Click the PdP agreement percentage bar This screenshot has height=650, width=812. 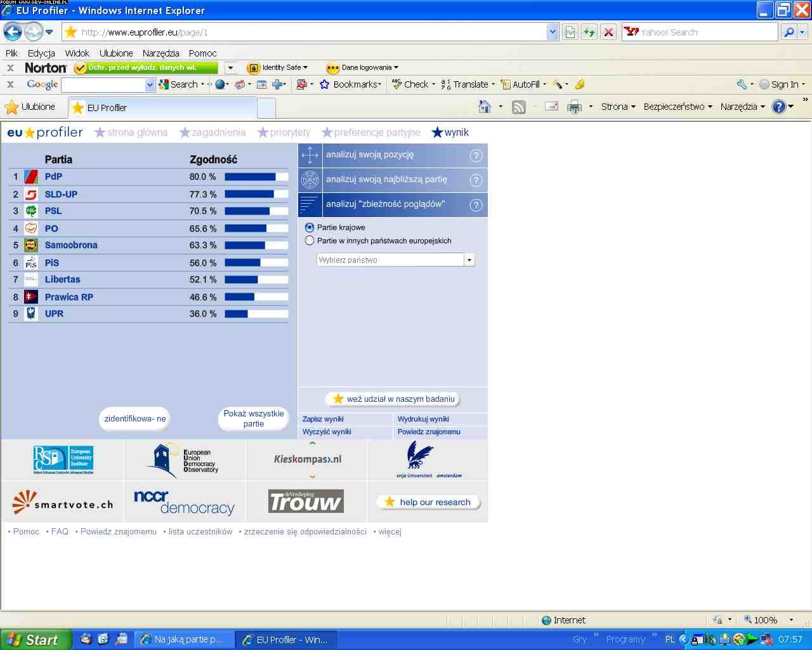pos(256,177)
